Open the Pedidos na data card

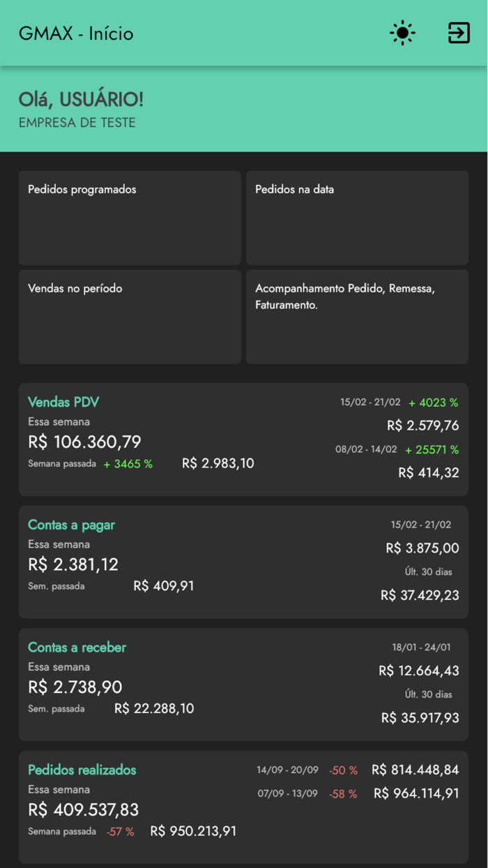357,217
